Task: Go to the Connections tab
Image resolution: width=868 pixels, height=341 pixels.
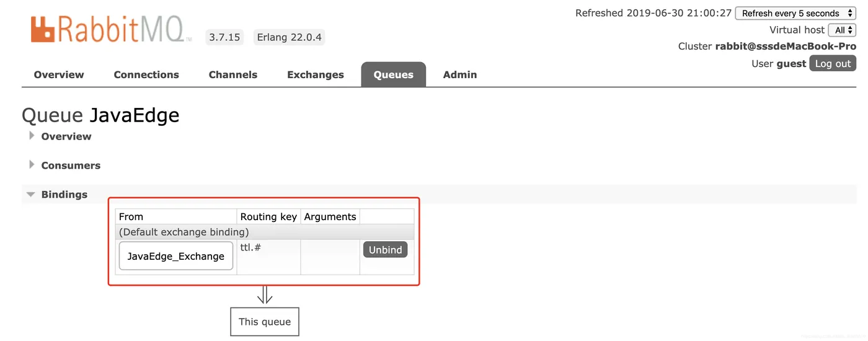Action: [146, 74]
